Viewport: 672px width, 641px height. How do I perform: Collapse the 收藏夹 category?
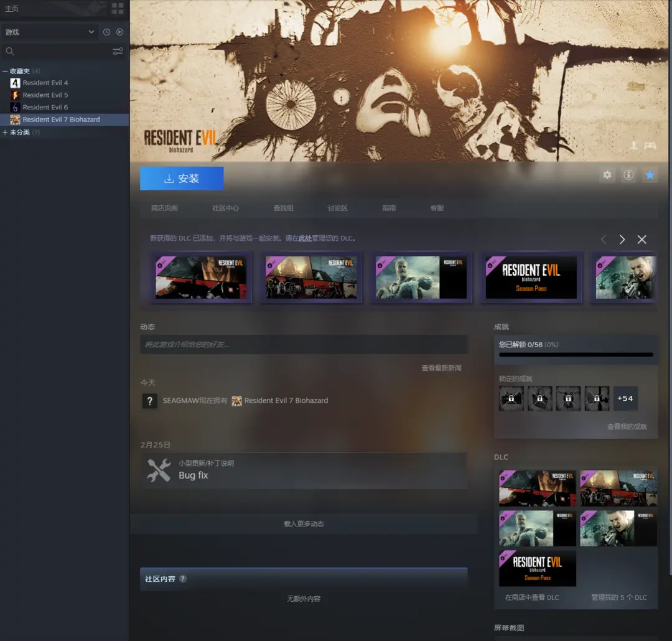5,71
